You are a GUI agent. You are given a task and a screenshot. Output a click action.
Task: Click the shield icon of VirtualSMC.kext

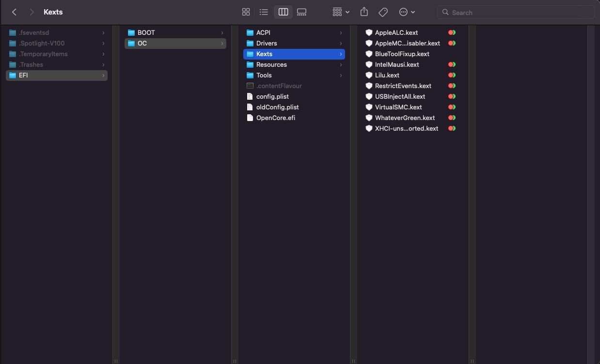click(369, 107)
